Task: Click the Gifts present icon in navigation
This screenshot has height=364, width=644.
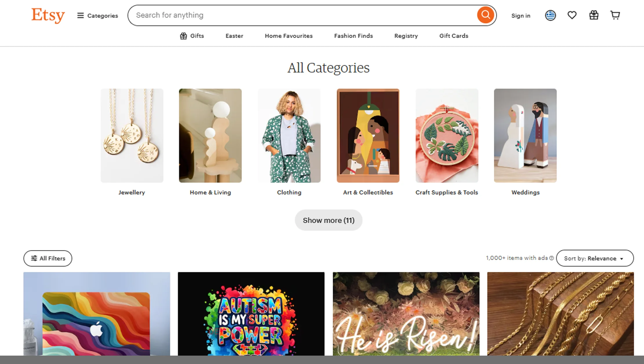Action: [183, 36]
